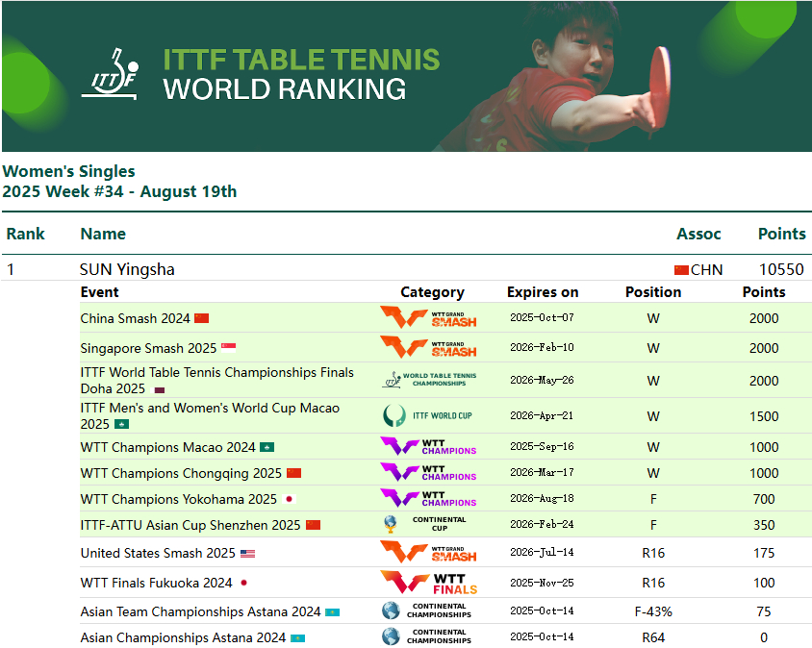Click the ITTF World Cup category logo
Viewport: 812px width, 648px height.
(428, 415)
